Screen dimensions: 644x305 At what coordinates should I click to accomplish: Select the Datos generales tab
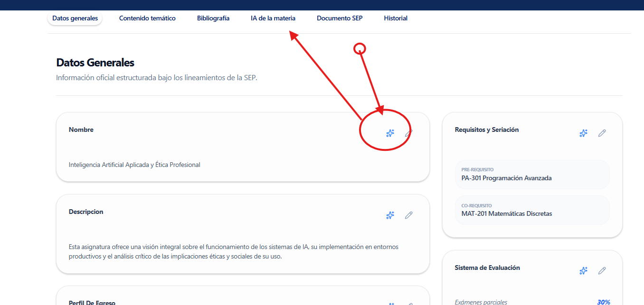click(75, 18)
